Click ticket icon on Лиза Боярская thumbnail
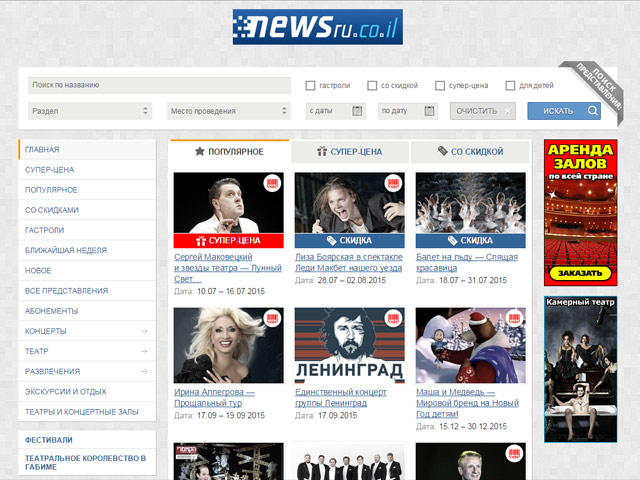 [393, 182]
